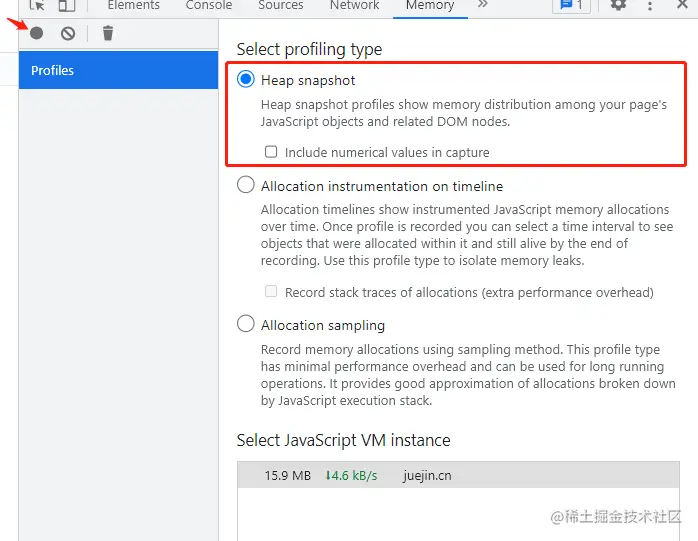Start recording with the take heap snapshot button
This screenshot has height=541, width=698.
[x=37, y=33]
